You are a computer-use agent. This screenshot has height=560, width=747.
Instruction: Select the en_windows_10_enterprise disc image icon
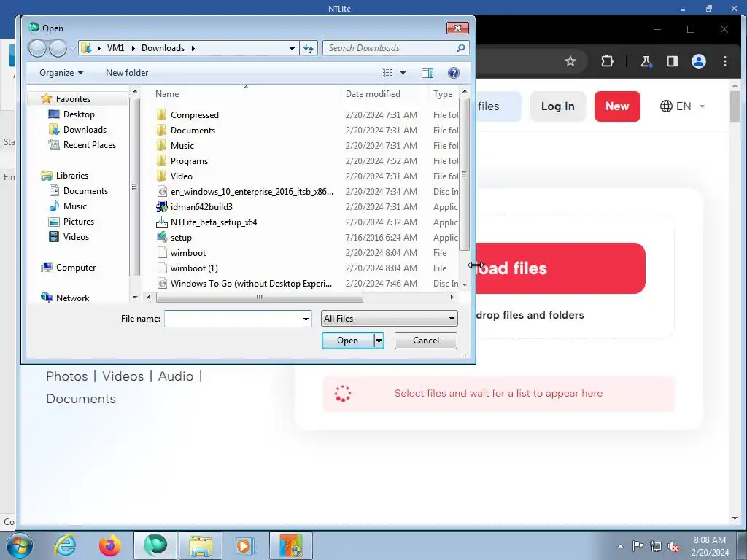coord(162,192)
